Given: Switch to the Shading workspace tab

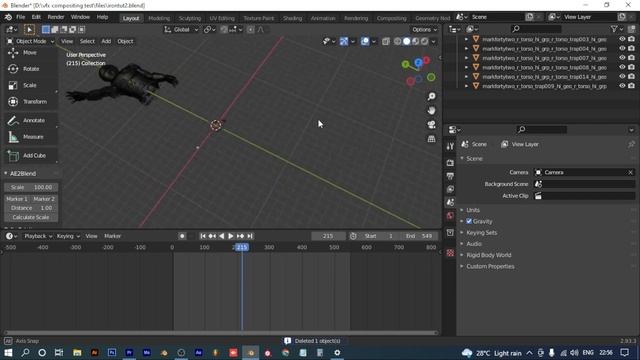Looking at the screenshot, I should pos(292,18).
